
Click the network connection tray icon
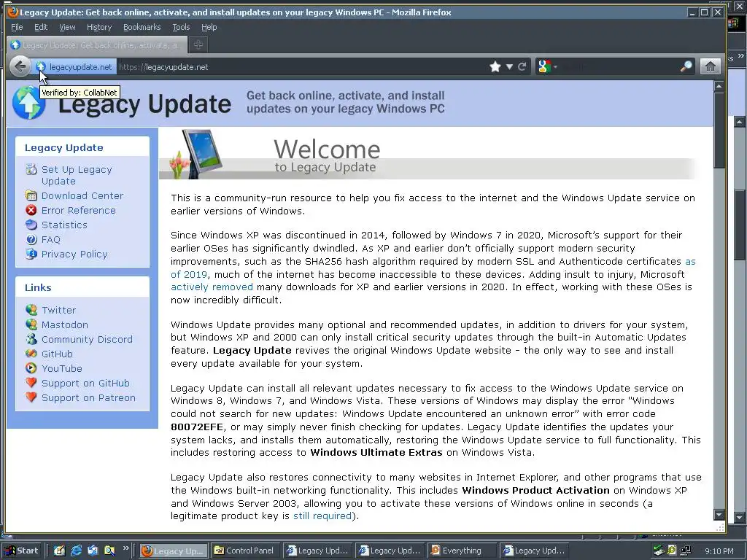click(x=686, y=551)
